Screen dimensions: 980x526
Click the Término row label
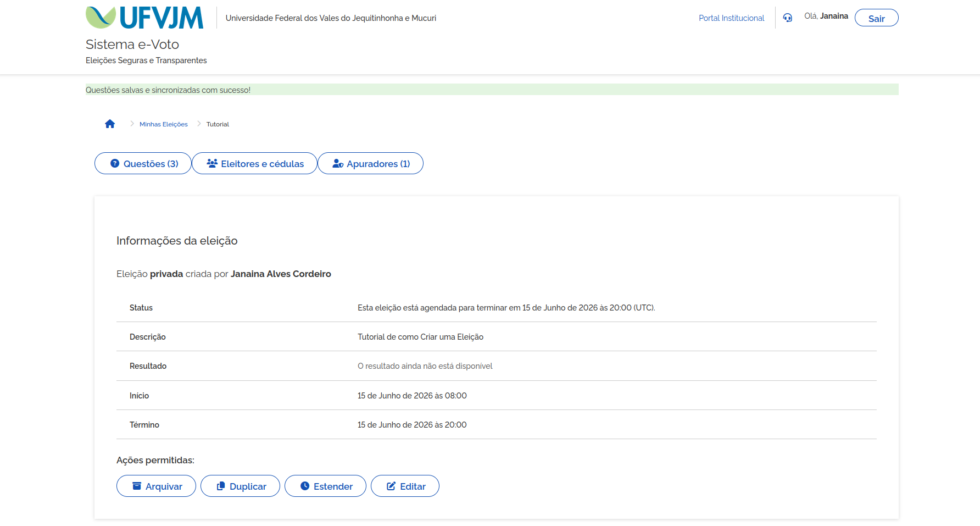(144, 425)
